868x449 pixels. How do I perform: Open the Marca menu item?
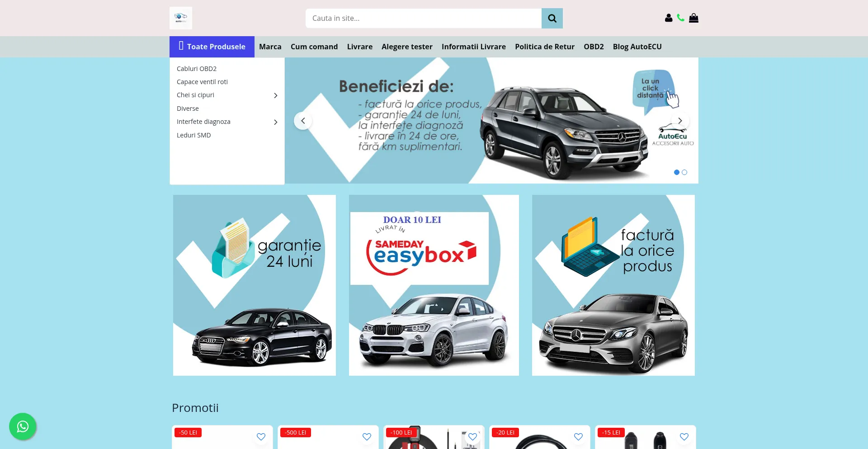point(270,47)
